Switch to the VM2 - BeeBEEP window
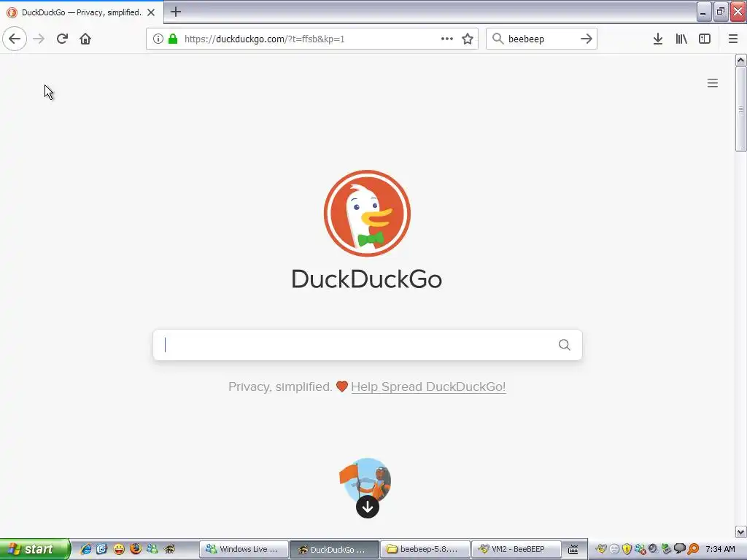Screen dimensions: 747x560 (x=516, y=550)
